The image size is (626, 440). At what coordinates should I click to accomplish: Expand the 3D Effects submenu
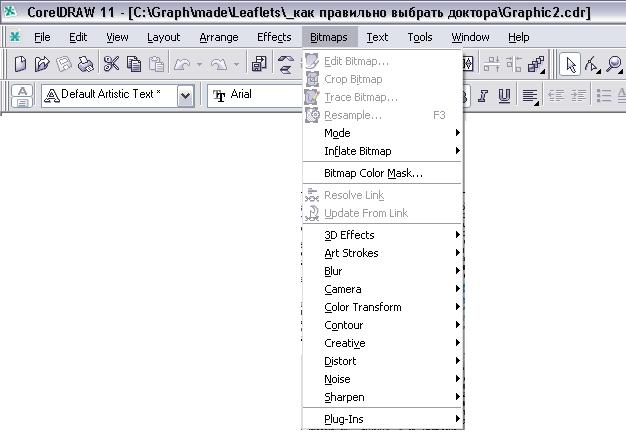click(382, 235)
